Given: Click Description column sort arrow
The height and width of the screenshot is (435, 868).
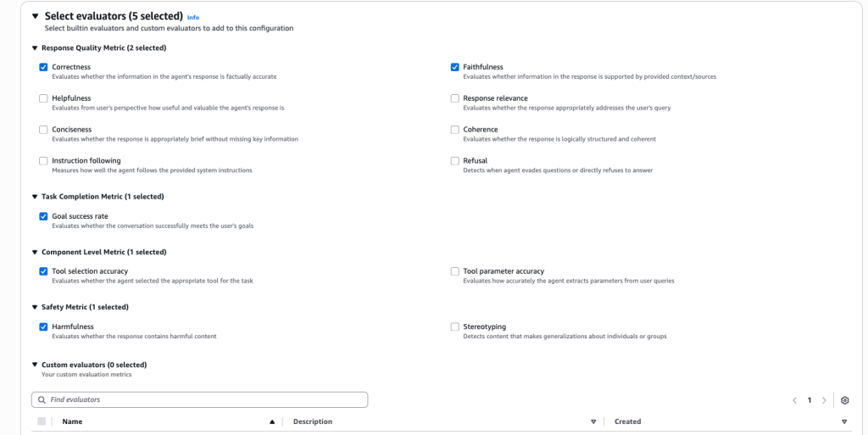Looking at the screenshot, I should click(x=593, y=421).
